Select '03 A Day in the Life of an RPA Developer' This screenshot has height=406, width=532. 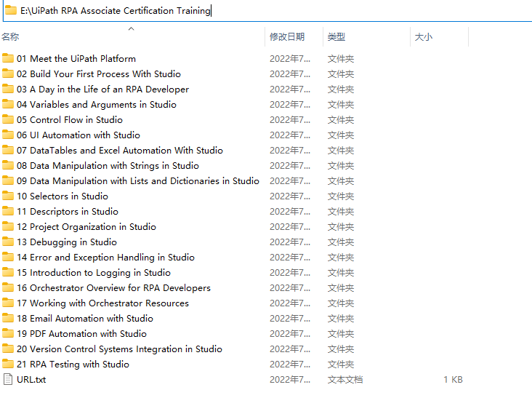click(x=102, y=89)
